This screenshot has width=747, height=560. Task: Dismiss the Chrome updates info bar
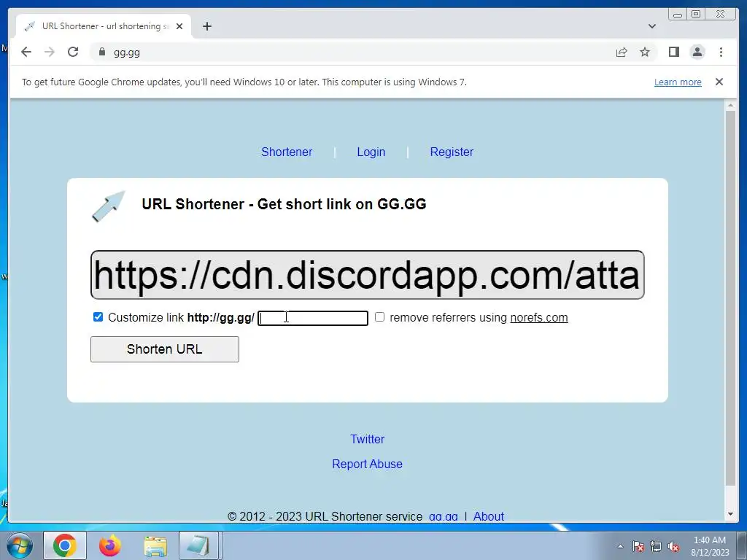tap(719, 82)
